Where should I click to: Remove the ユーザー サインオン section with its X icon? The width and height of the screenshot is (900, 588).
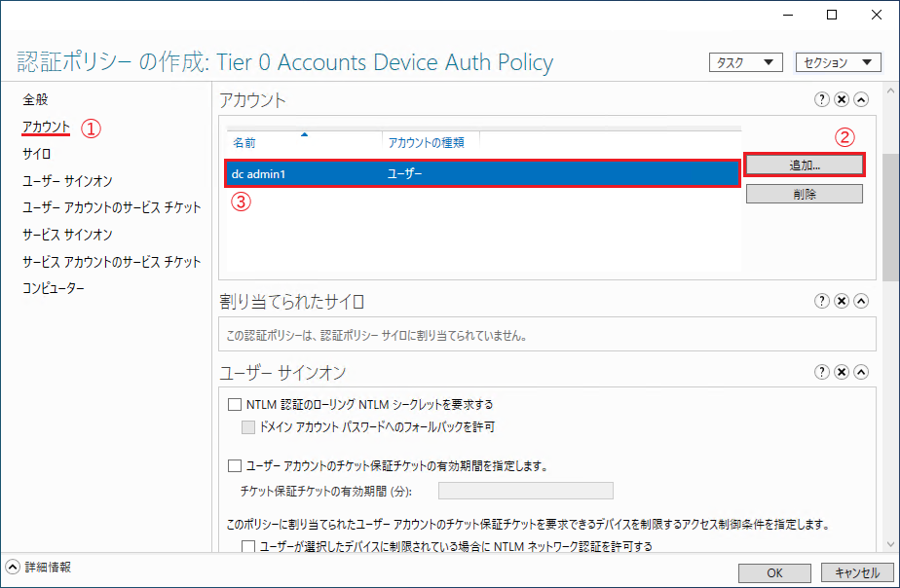pos(841,372)
